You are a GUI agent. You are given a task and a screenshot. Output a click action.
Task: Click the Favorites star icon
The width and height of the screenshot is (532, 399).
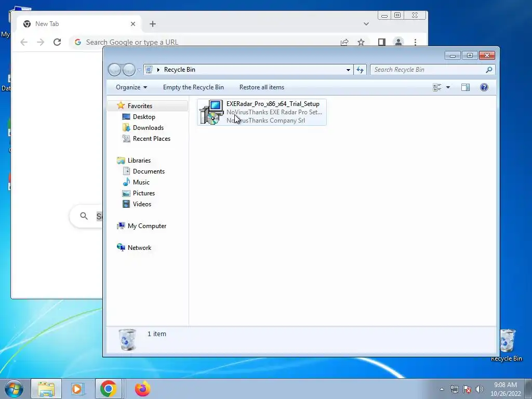pos(121,105)
